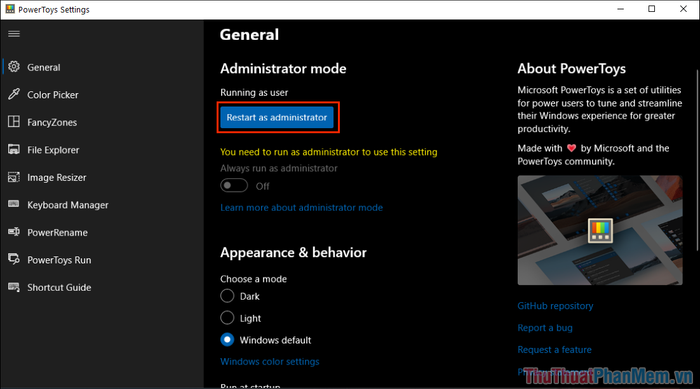Open PowerRename sidebar icon
The height and width of the screenshot is (389, 700).
coord(14,232)
